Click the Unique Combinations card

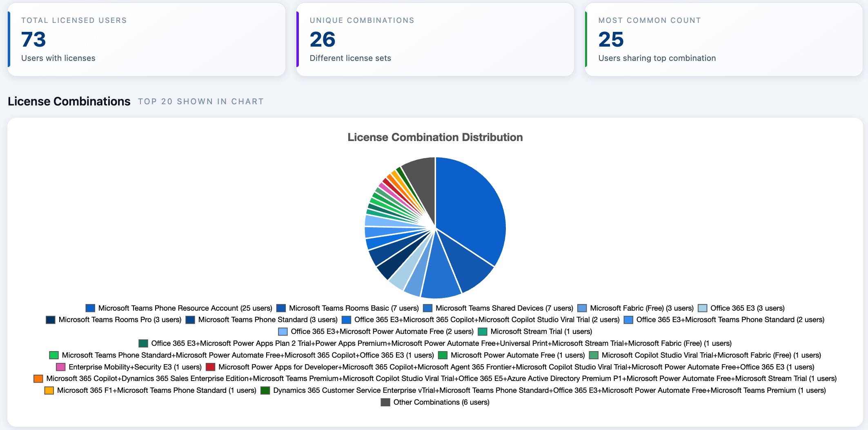435,39
